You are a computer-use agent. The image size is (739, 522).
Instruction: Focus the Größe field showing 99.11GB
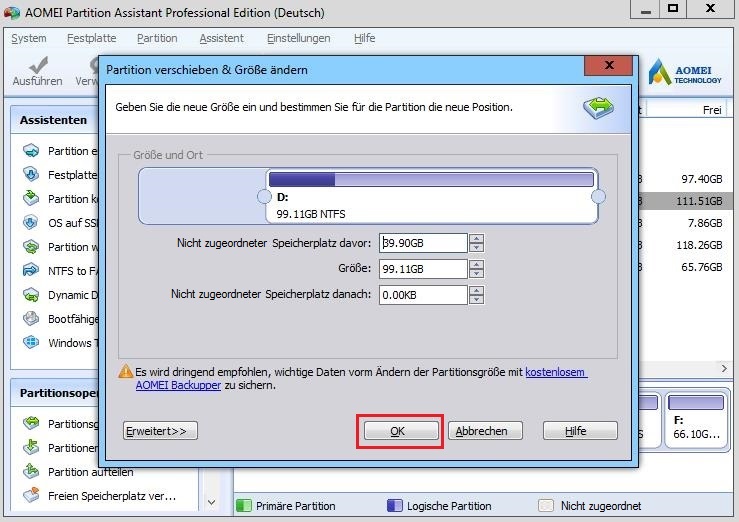click(x=423, y=269)
